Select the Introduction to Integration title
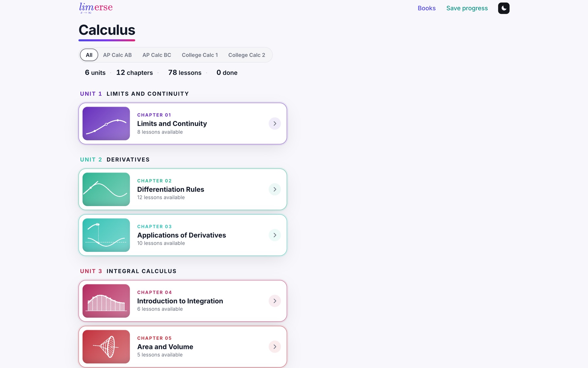Viewport: 588px width, 368px height. tap(180, 301)
